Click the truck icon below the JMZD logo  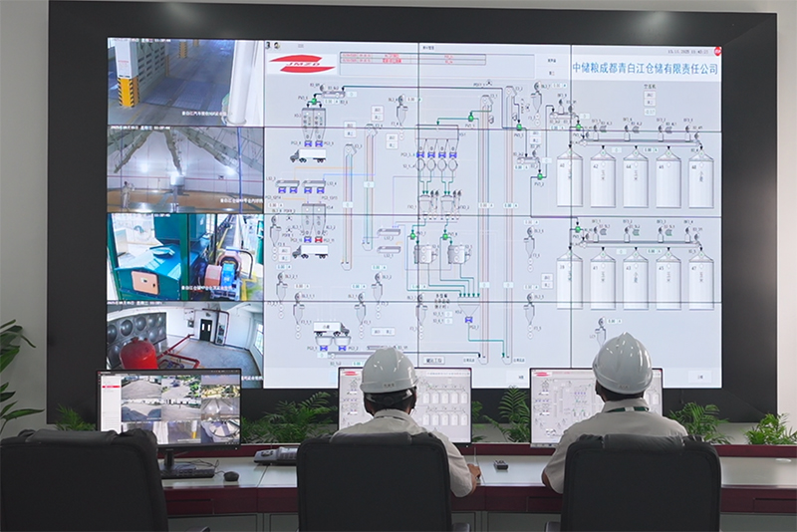(x=305, y=155)
